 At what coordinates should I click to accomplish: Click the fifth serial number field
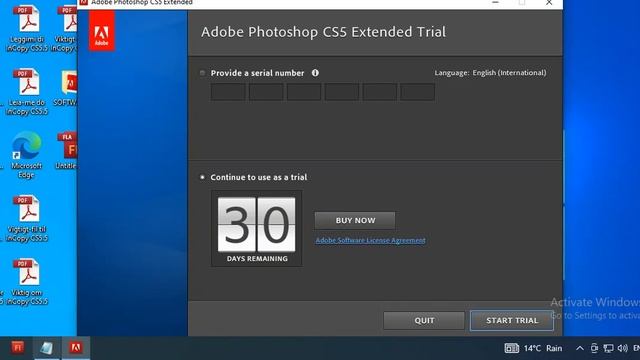(x=380, y=92)
